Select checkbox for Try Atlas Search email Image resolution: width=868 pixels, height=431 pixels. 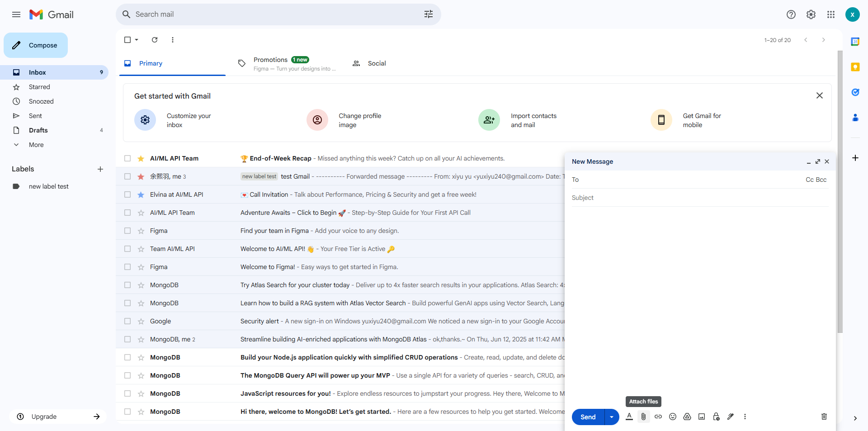point(127,285)
